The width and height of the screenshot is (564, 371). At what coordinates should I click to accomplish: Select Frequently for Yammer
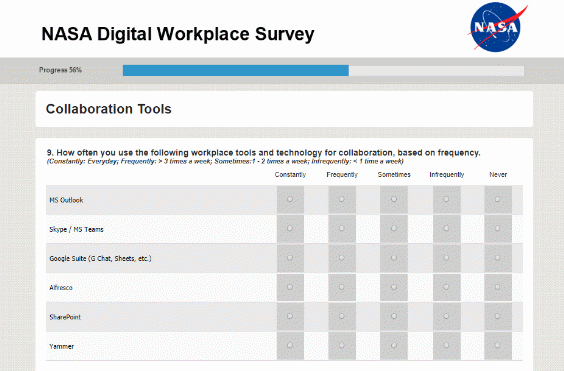tap(342, 345)
